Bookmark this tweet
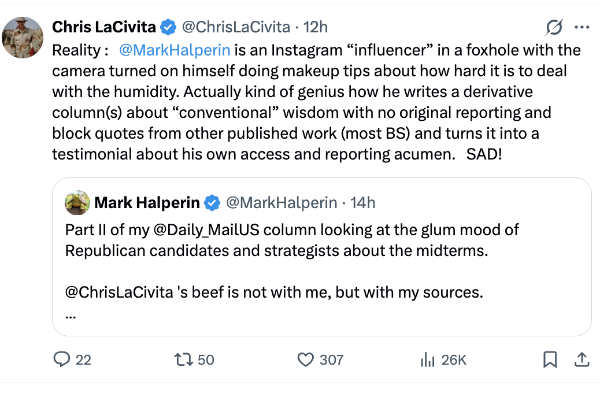This screenshot has height=393, width=600. coord(550,360)
